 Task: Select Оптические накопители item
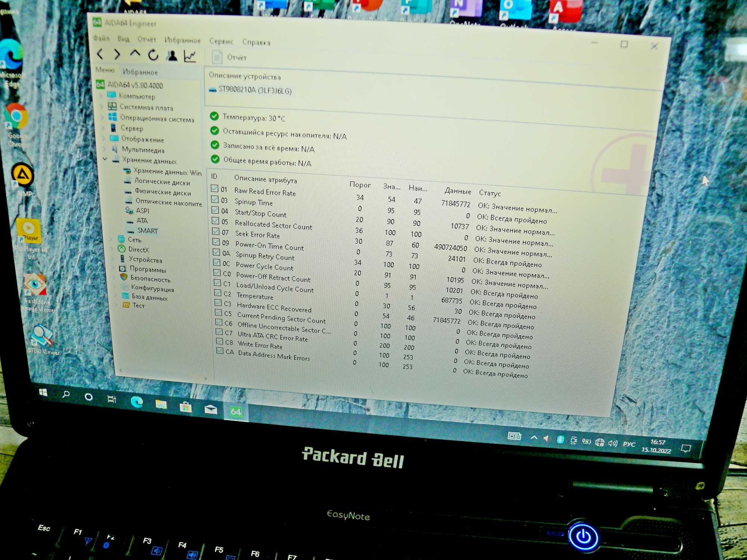pyautogui.click(x=164, y=202)
